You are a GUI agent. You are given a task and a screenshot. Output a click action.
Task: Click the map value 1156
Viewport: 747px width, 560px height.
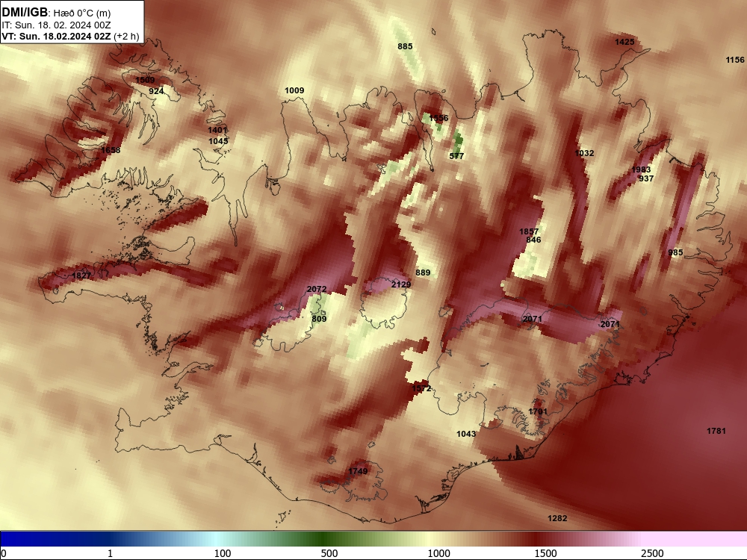click(734, 60)
